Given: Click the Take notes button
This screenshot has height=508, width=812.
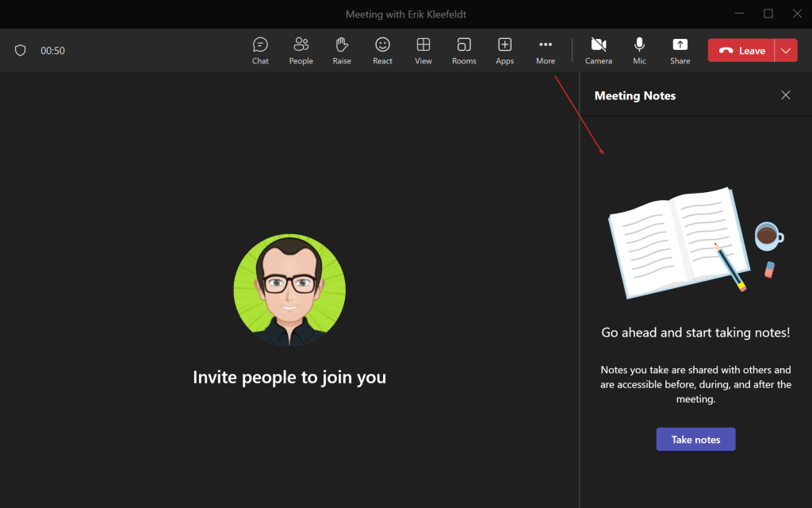Looking at the screenshot, I should coord(695,439).
